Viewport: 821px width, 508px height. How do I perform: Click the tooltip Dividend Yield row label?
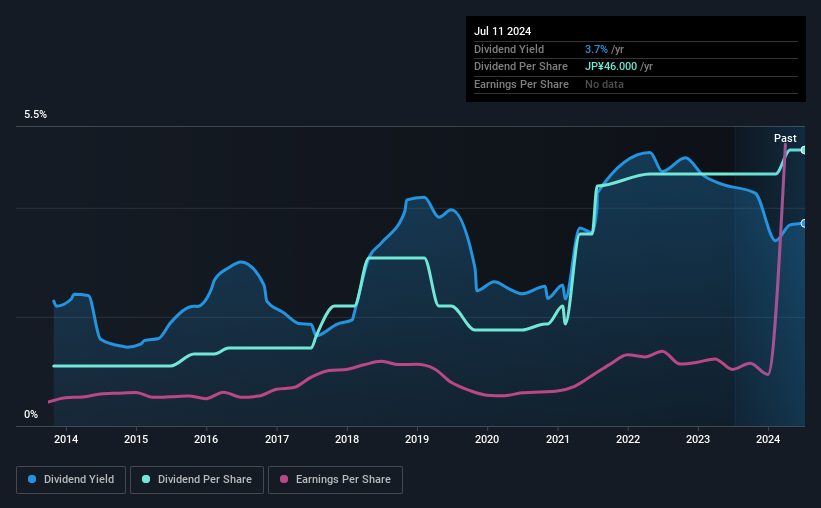[509, 49]
